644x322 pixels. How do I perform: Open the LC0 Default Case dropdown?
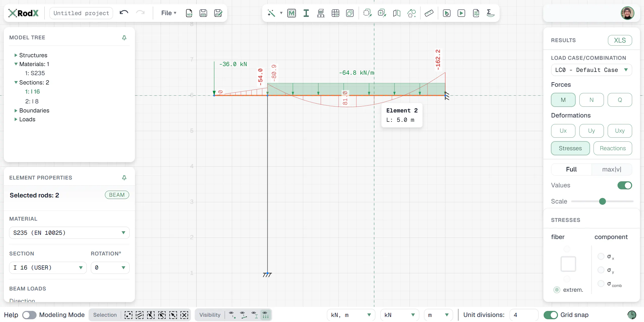[x=591, y=70]
